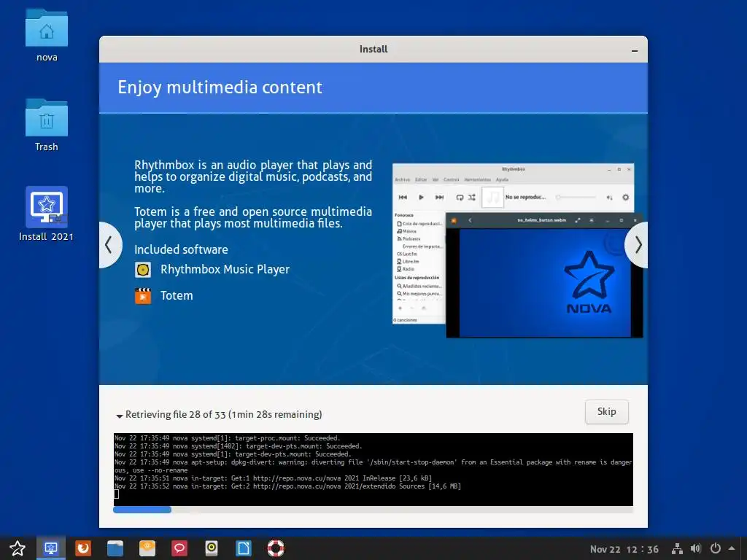This screenshot has height=560, width=747.
Task: Open the mail client taskbar icon
Action: pyautogui.click(x=147, y=548)
